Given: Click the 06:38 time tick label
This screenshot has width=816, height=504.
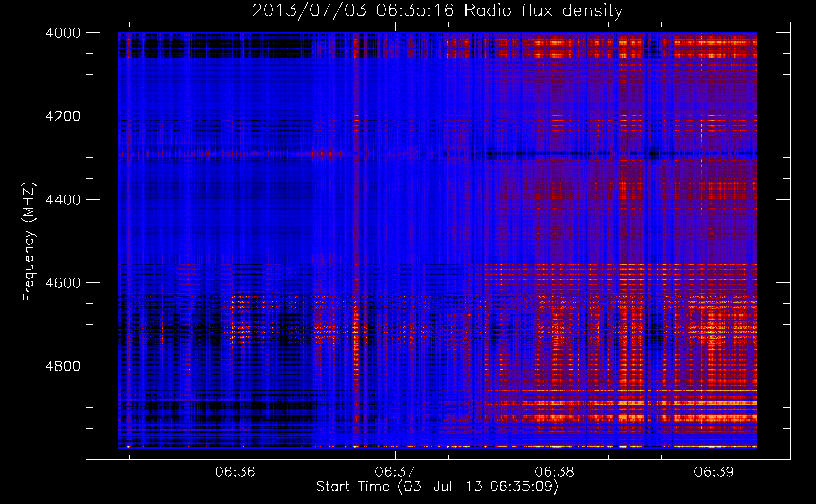Looking at the screenshot, I should [x=555, y=472].
